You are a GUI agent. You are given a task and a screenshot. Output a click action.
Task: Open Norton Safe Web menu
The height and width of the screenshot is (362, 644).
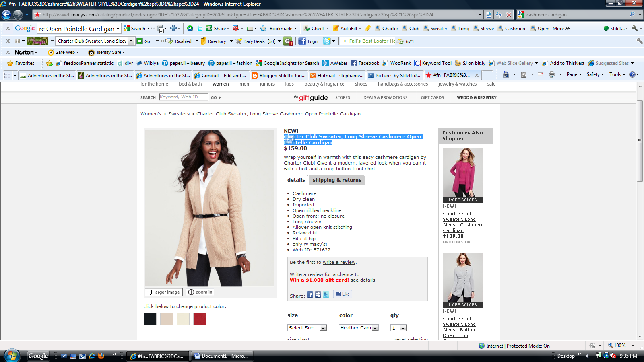pos(63,52)
